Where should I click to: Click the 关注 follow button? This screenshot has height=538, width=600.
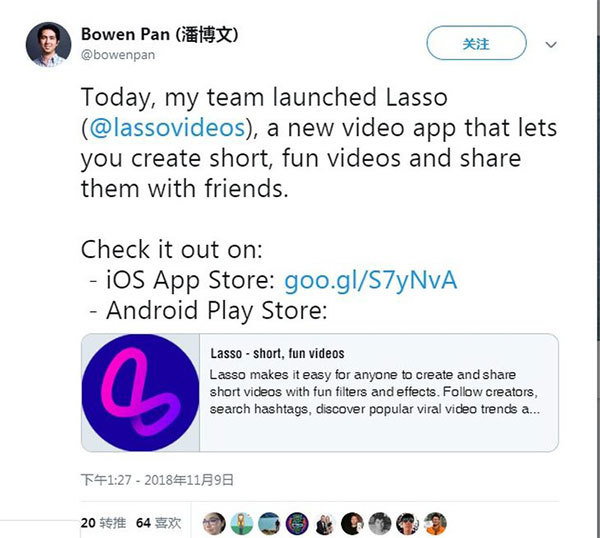[x=476, y=43]
